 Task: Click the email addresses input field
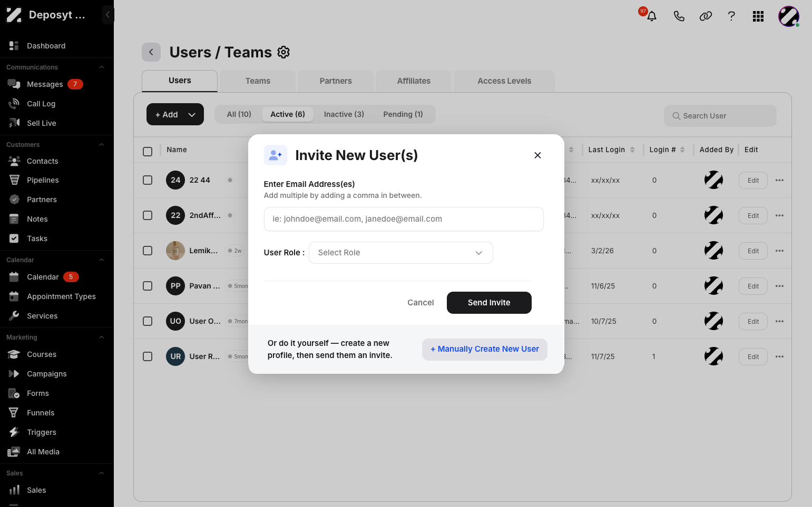(404, 219)
